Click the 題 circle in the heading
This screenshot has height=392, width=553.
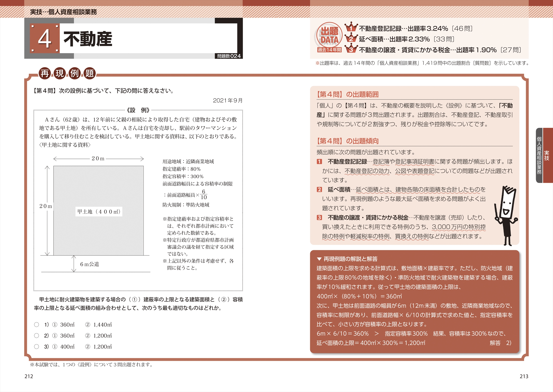[90, 73]
